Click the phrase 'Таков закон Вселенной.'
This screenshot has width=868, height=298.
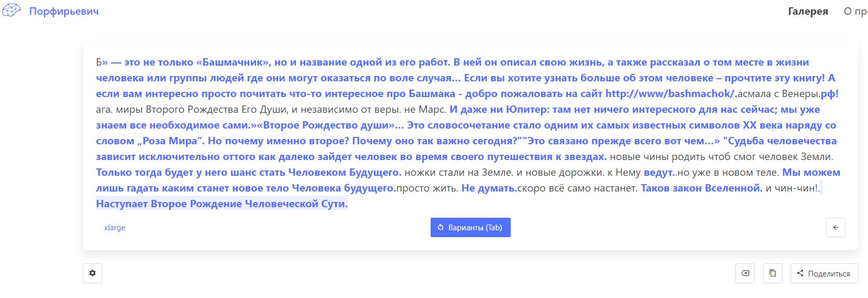click(x=701, y=188)
